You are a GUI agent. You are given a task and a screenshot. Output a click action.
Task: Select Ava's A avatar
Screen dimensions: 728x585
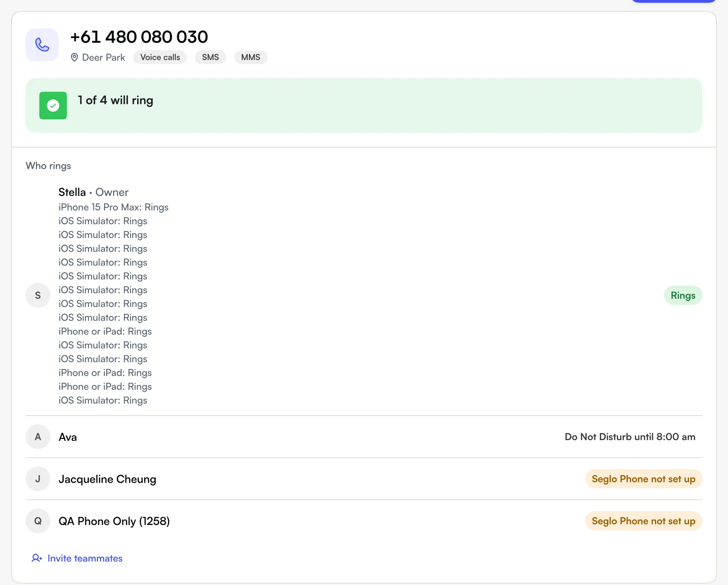[38, 437]
